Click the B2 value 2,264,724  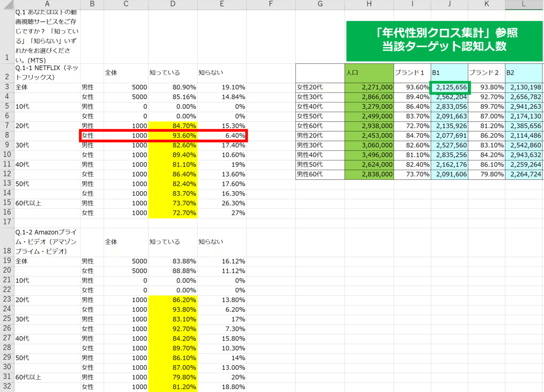pos(524,174)
